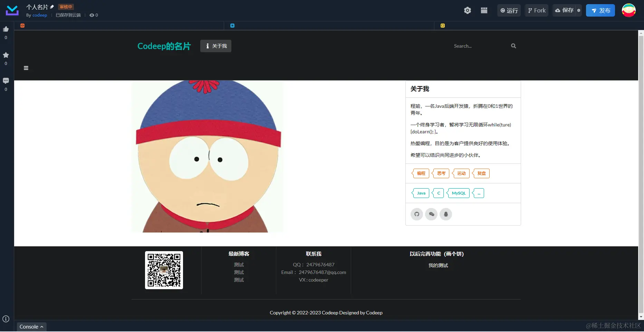
Task: Click the C skill tag
Action: coord(438,193)
